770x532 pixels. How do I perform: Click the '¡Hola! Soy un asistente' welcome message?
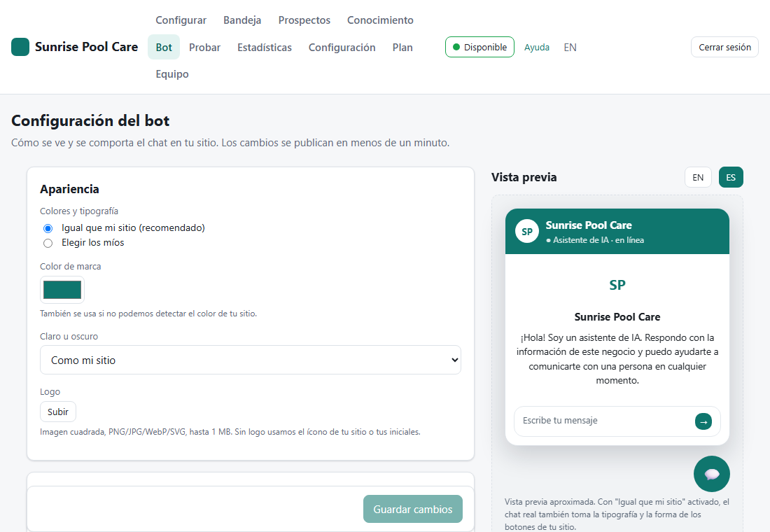617,359
